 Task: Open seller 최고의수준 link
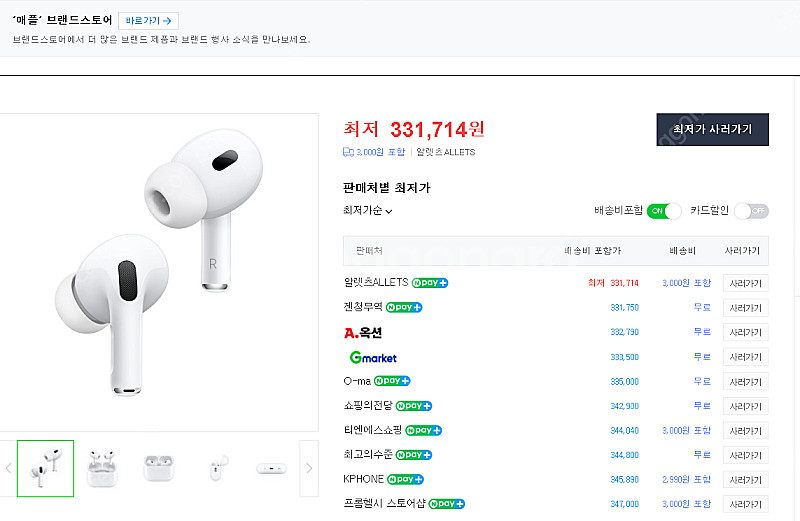coord(368,455)
